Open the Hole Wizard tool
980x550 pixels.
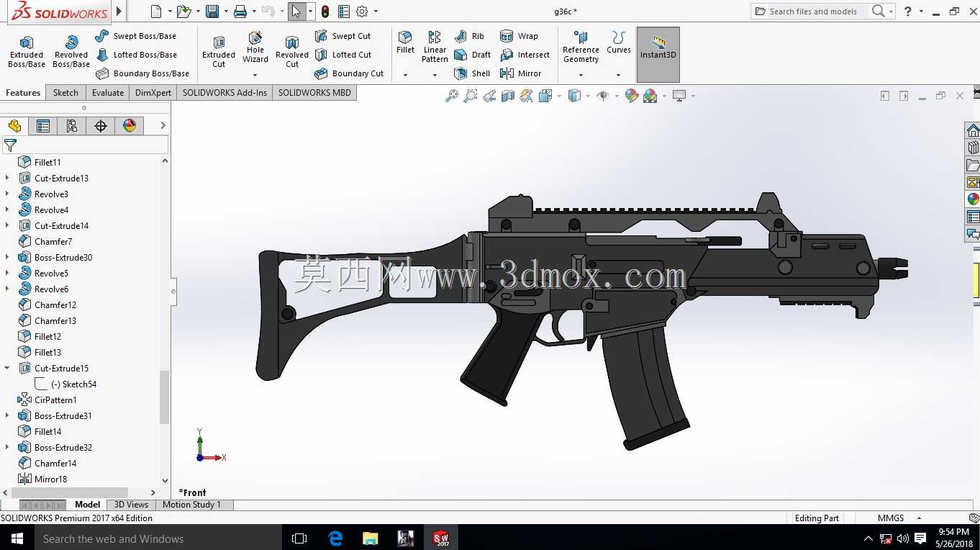click(x=255, y=48)
